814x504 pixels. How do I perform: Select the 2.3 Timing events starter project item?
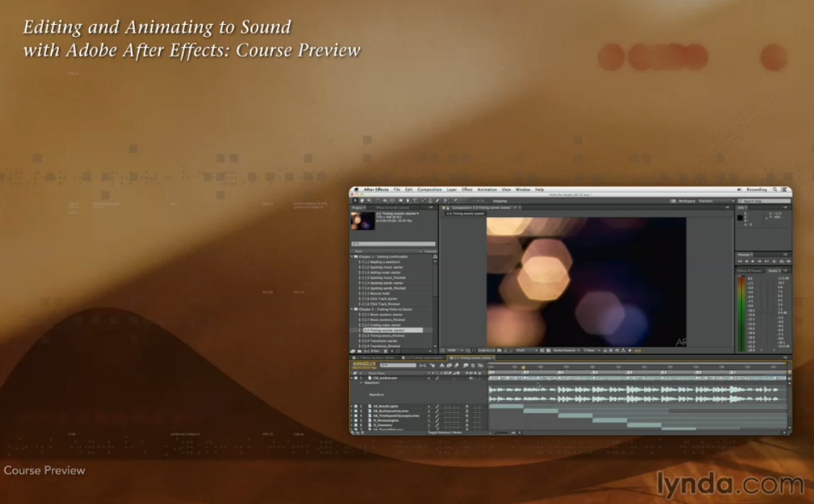pos(393,330)
